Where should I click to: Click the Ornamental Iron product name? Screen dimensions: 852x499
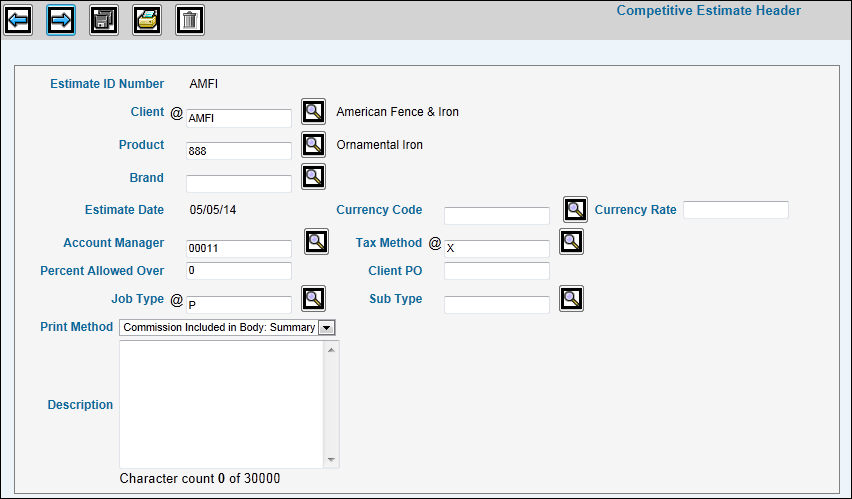[379, 145]
